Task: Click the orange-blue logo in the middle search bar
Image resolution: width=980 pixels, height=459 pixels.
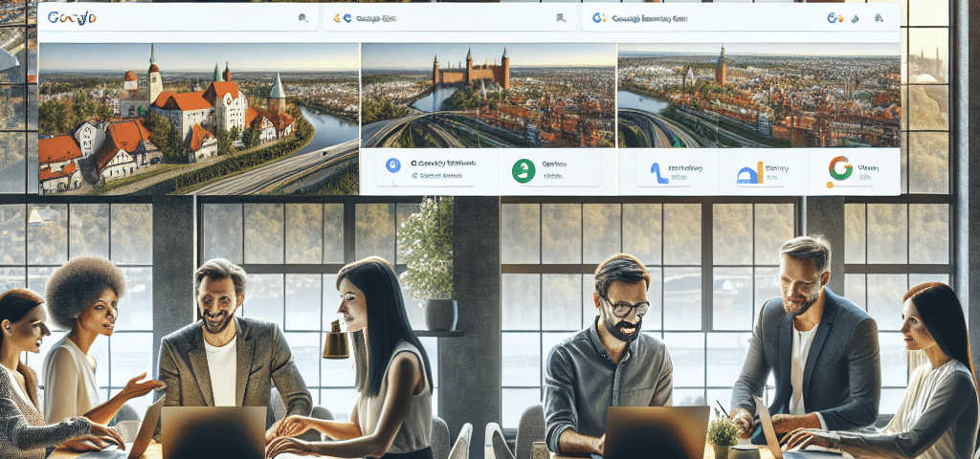Action: [342, 19]
